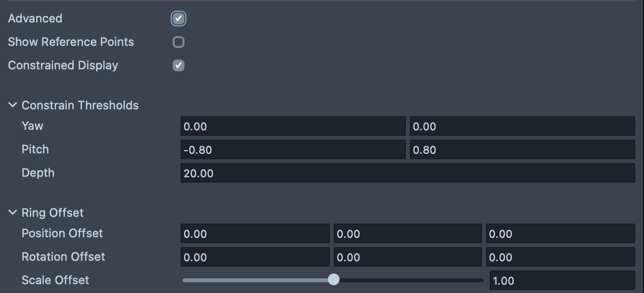644x293 pixels.
Task: Disable the Constrained Display checkbox
Action: (179, 65)
